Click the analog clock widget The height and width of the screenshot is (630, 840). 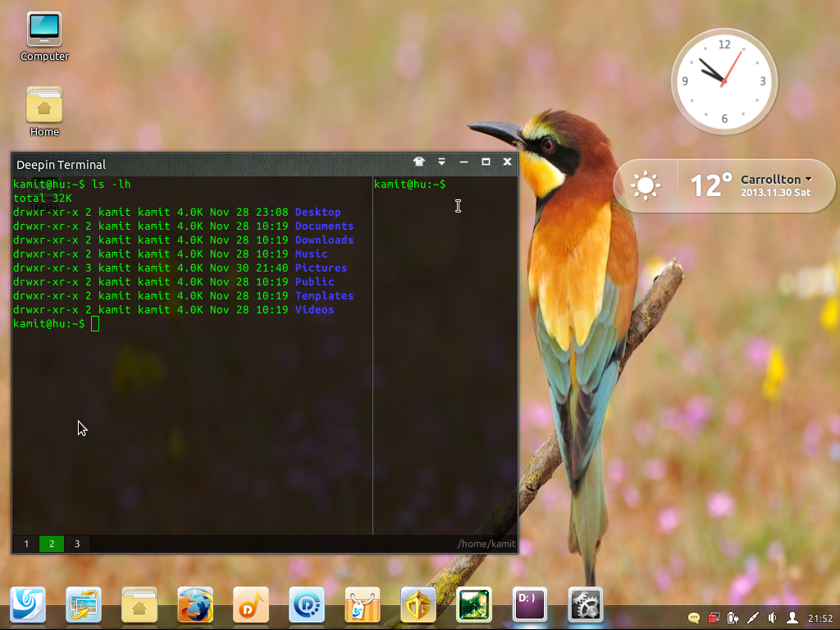coord(724,81)
